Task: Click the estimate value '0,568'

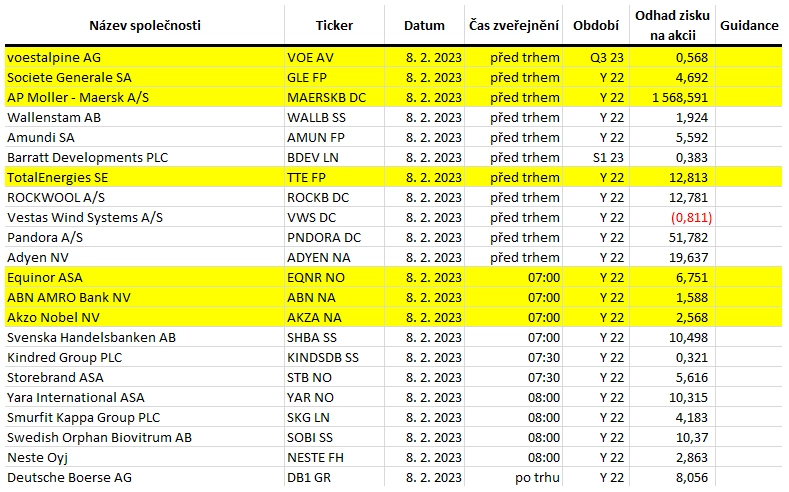Action: [x=692, y=58]
